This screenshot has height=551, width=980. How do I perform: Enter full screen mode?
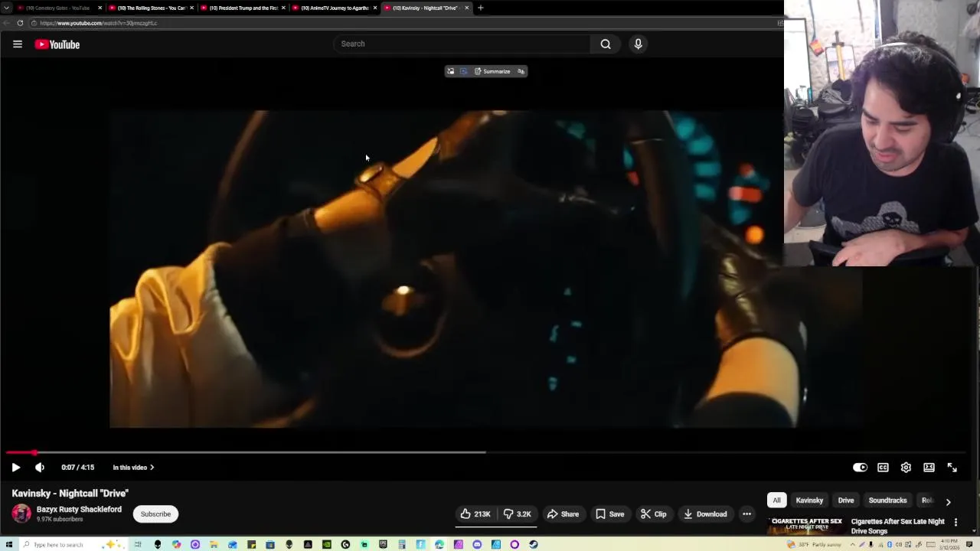[x=952, y=467]
